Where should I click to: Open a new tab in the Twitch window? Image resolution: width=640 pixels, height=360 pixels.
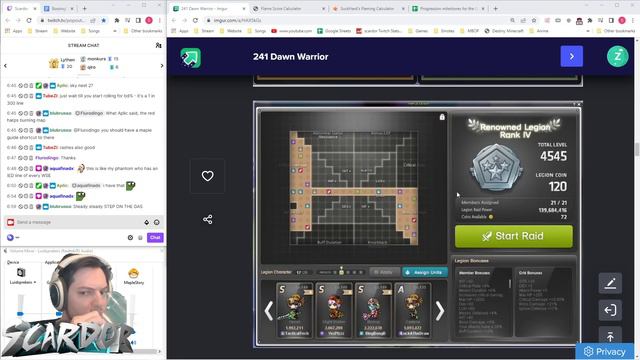click(84, 8)
